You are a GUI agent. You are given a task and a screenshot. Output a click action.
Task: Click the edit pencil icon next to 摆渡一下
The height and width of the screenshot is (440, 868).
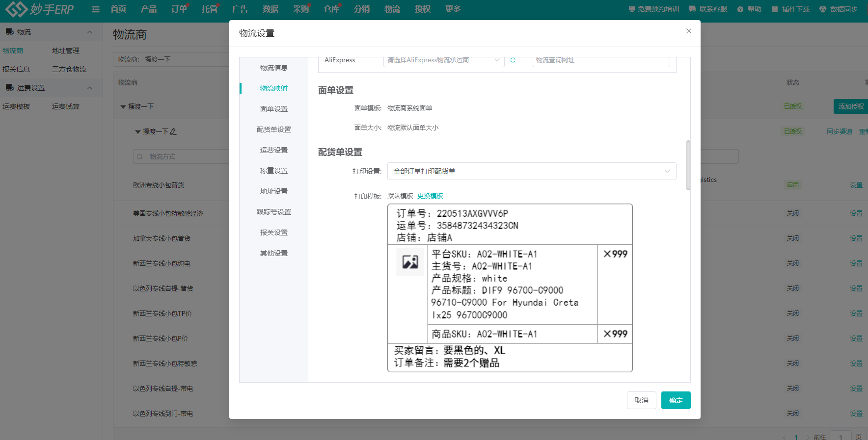point(173,131)
